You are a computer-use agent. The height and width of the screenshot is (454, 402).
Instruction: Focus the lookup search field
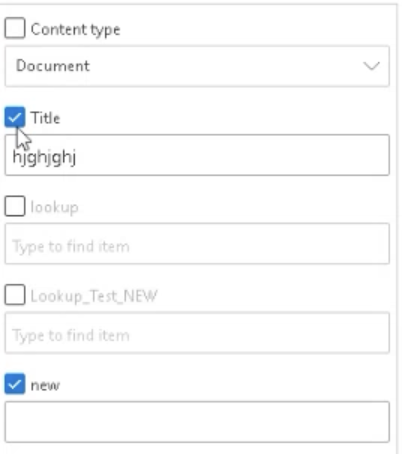pos(197,244)
